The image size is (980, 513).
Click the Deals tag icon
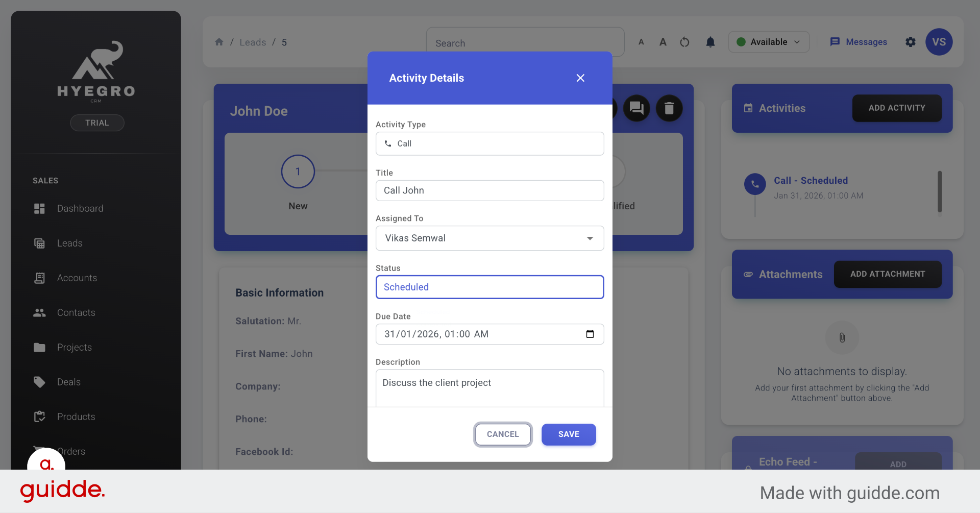(40, 382)
